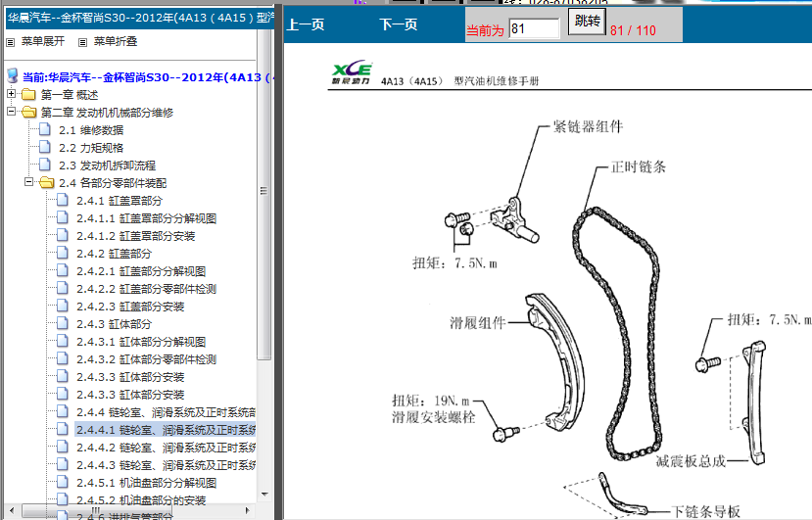Click page icon next to 2.4.2 缸盖部分

[x=63, y=253]
